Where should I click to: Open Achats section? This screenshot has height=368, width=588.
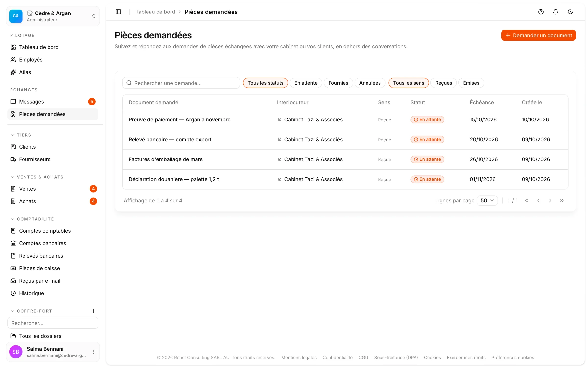(53, 201)
